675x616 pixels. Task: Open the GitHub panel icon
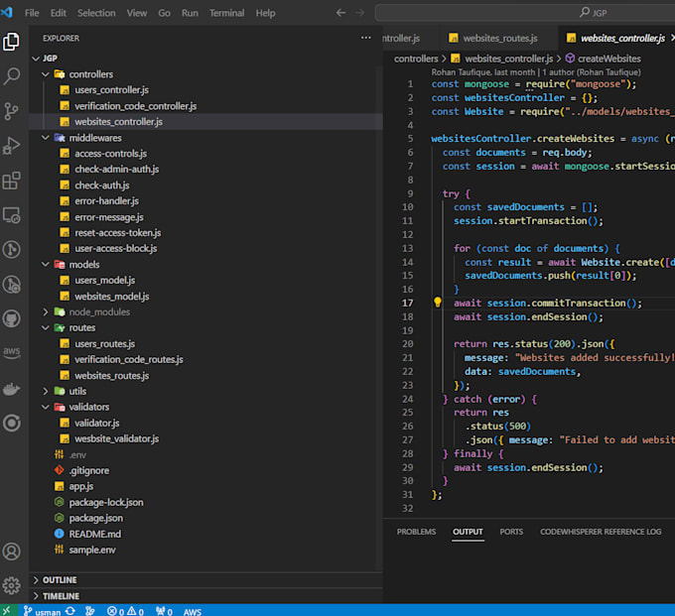pos(12,318)
